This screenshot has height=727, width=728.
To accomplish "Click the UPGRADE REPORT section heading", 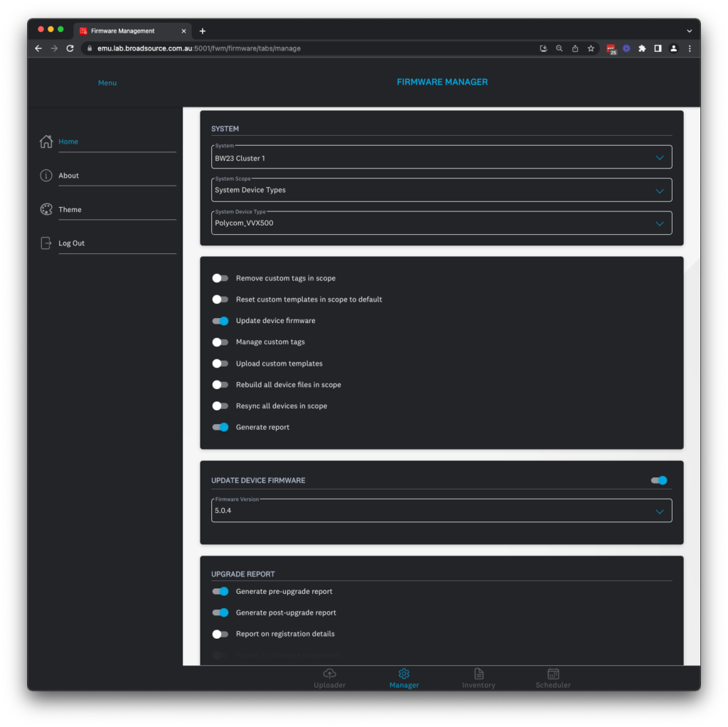I will pos(243,574).
